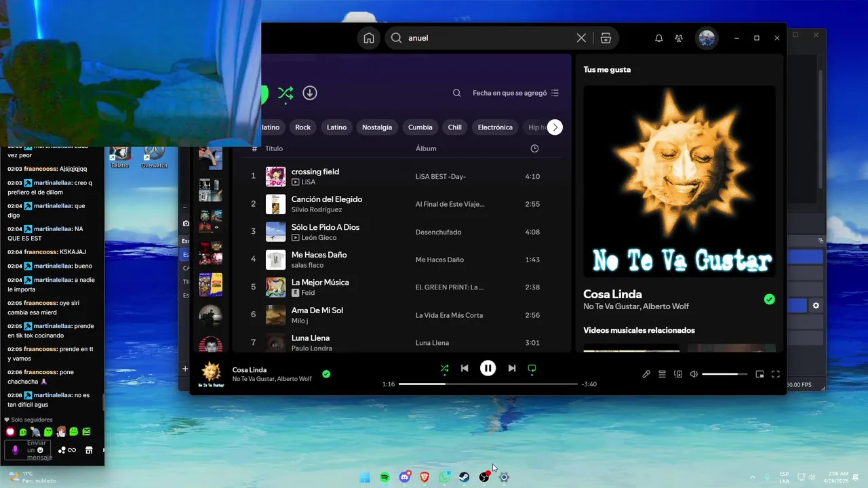Filter by Cumbia genre chip

[420, 127]
